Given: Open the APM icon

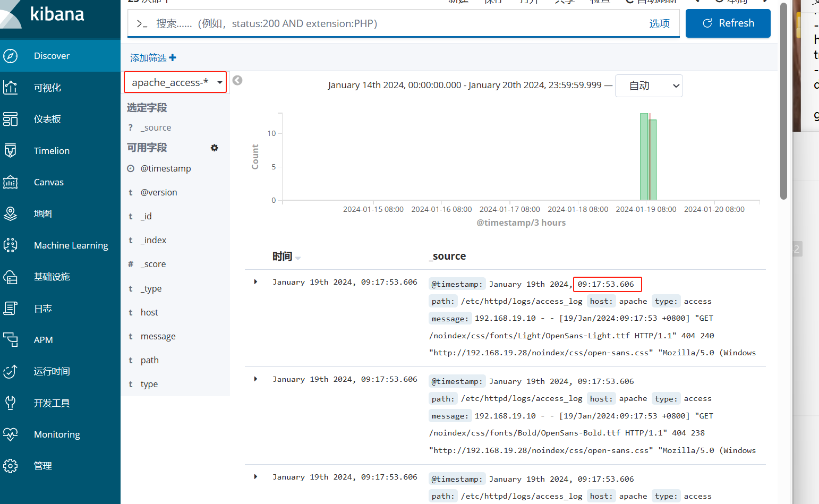Looking at the screenshot, I should pos(11,340).
